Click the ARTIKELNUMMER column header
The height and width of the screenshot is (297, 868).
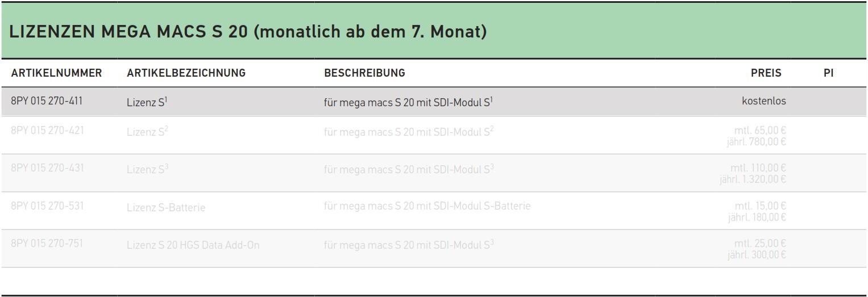[56, 73]
